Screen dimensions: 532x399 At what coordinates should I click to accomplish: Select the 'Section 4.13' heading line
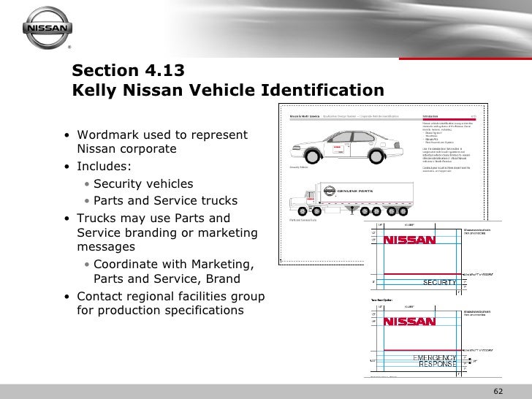click(129, 71)
